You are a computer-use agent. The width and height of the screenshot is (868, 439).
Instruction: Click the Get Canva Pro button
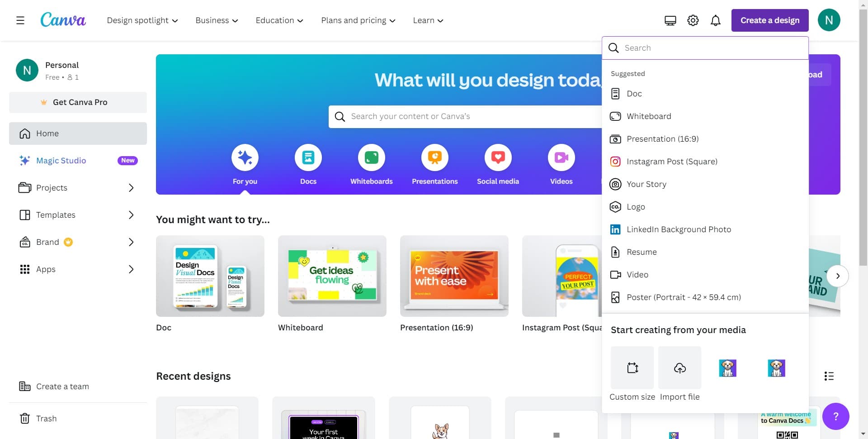(x=78, y=102)
